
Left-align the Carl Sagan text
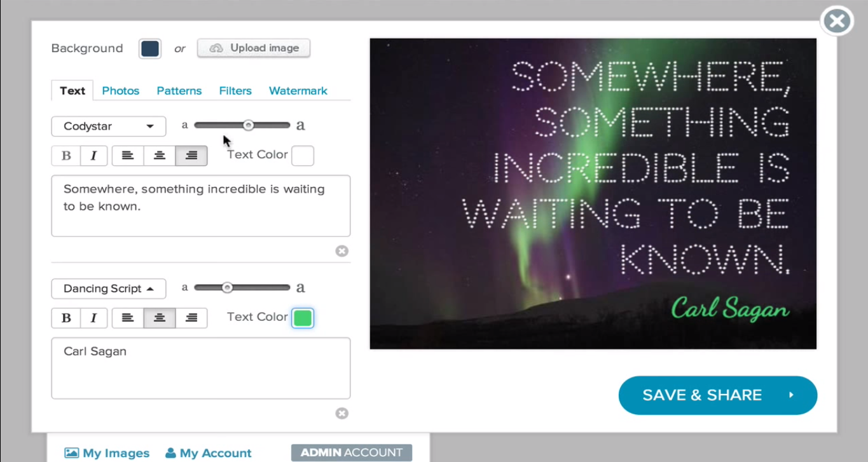coord(128,318)
